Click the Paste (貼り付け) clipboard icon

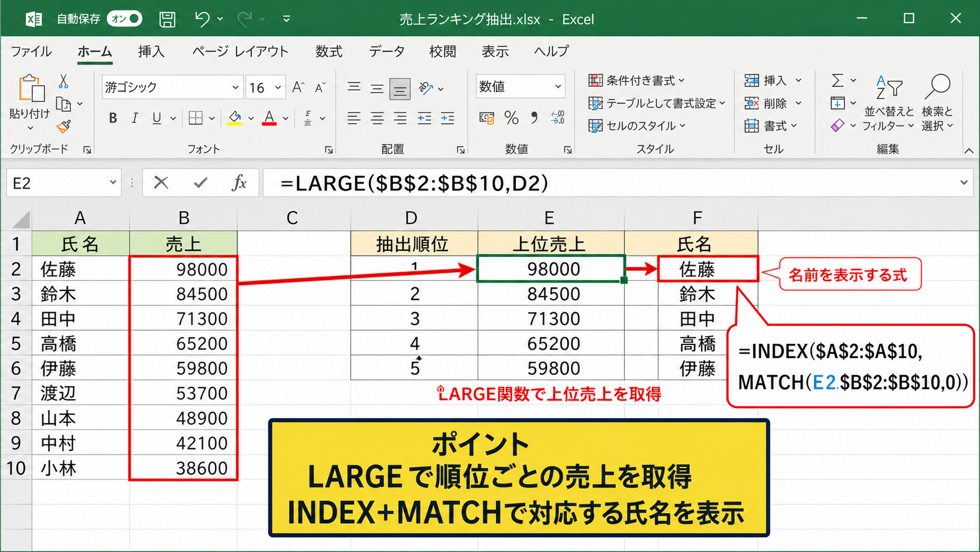[x=30, y=89]
